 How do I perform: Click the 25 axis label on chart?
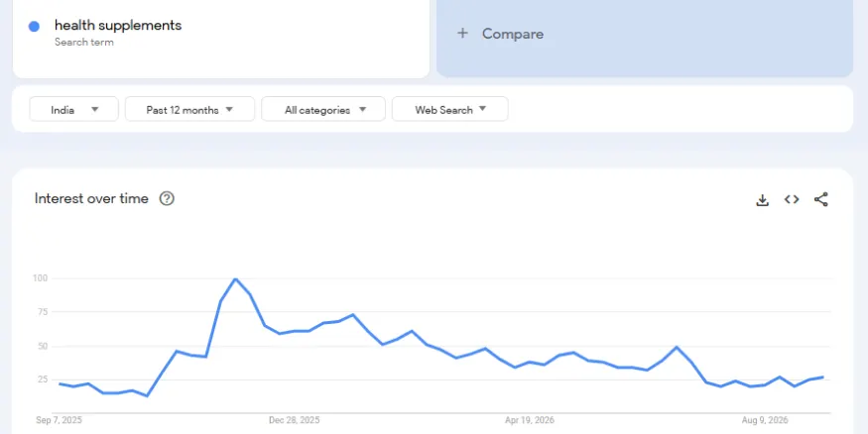pyautogui.click(x=43, y=380)
